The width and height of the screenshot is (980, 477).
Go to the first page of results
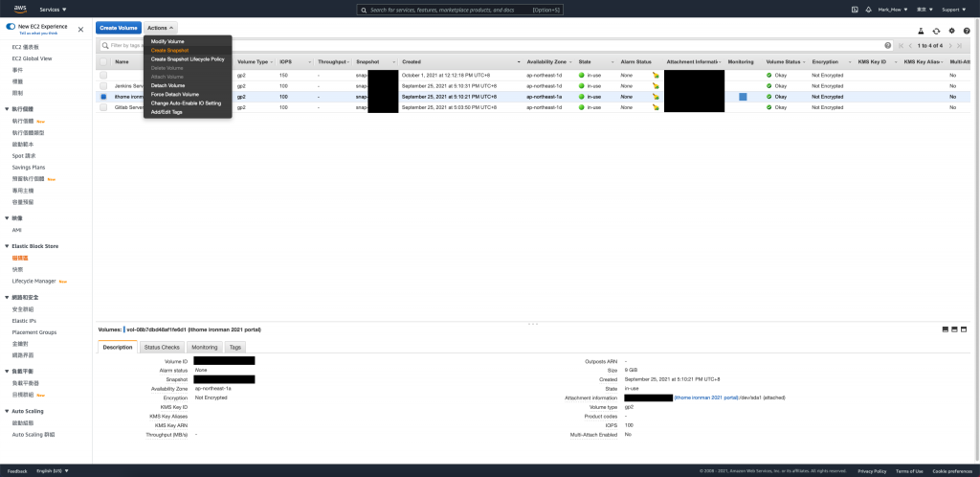pyautogui.click(x=901, y=46)
